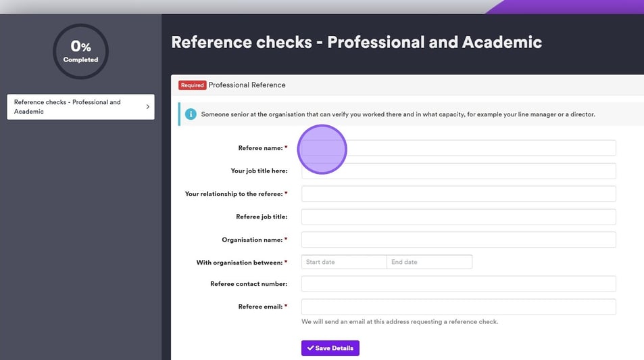Click the 0% Completed progress circle
The width and height of the screenshot is (644, 360).
tap(80, 51)
